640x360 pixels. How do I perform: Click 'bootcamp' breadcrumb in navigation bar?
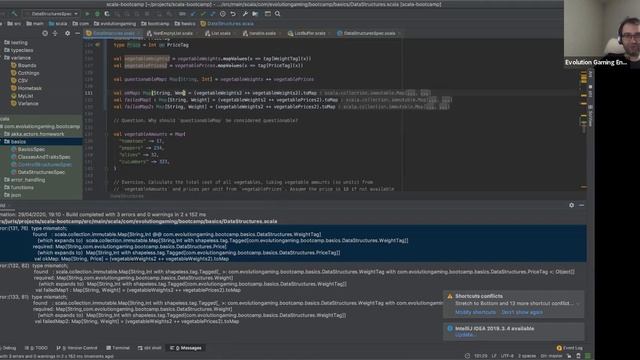click(x=155, y=24)
